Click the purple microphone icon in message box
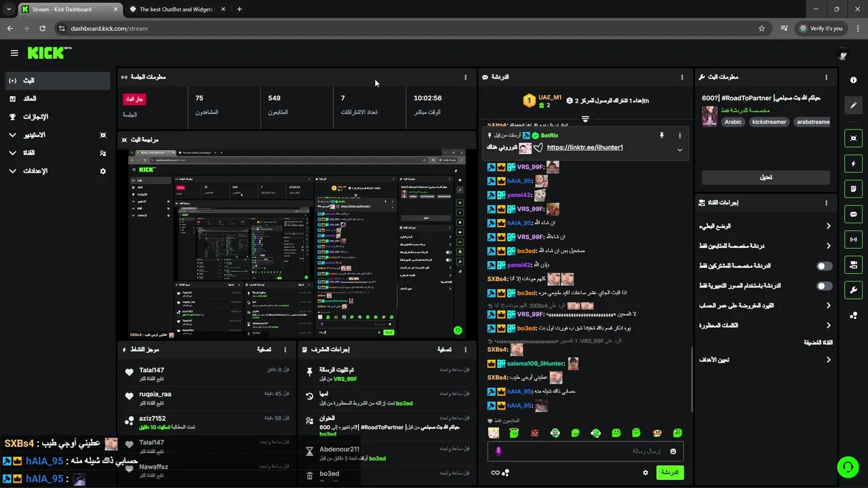The width and height of the screenshot is (868, 488). coord(498,451)
